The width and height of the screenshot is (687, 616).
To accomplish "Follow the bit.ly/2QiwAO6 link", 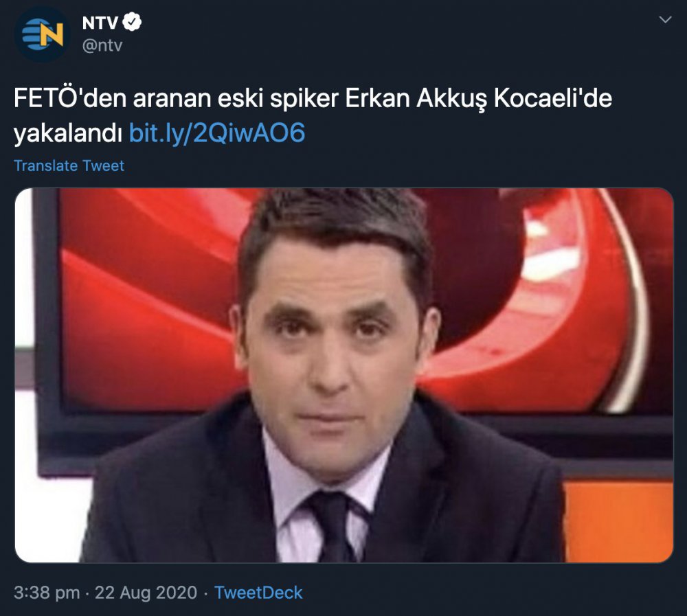I will click(x=217, y=133).
